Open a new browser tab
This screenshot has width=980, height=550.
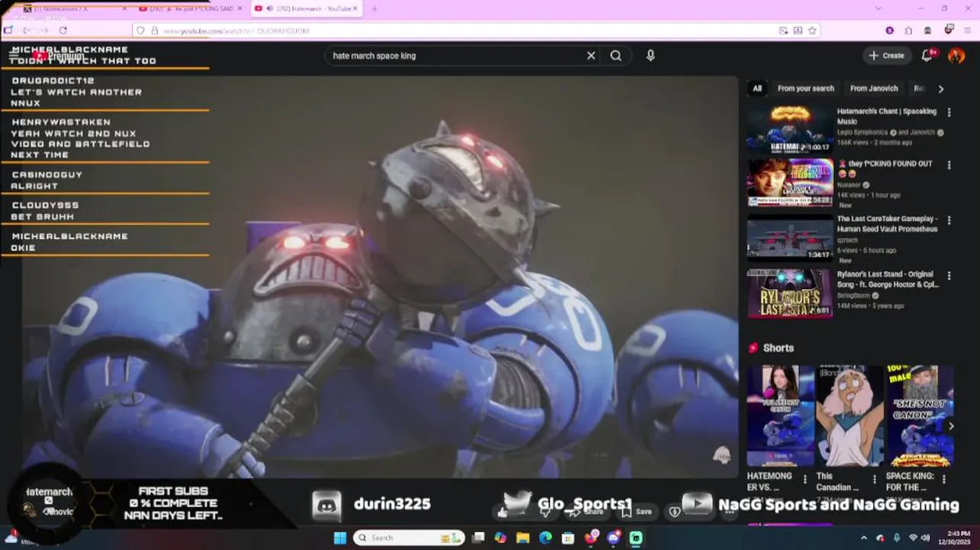tap(374, 8)
